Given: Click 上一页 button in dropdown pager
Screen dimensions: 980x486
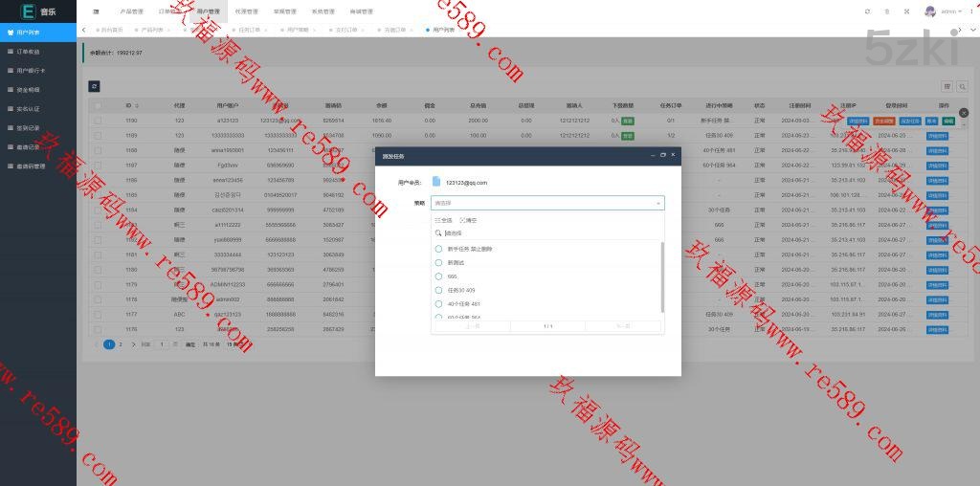Looking at the screenshot, I should coord(473,326).
